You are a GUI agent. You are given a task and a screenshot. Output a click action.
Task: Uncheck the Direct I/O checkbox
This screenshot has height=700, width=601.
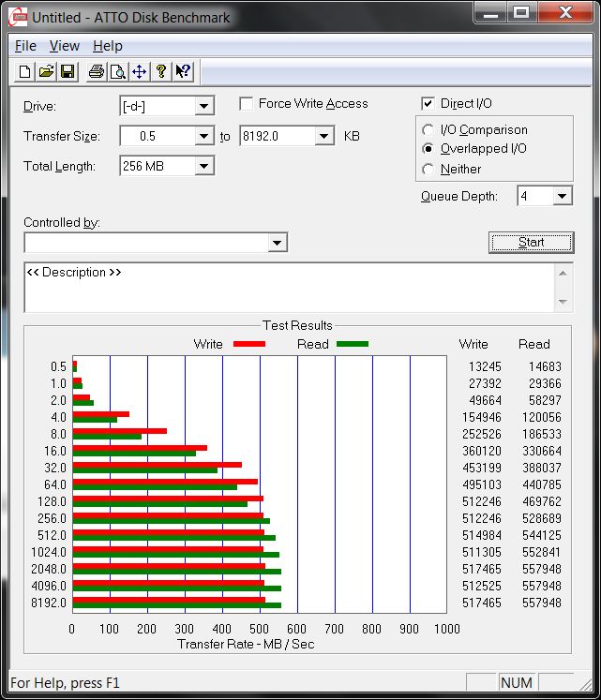click(x=428, y=104)
